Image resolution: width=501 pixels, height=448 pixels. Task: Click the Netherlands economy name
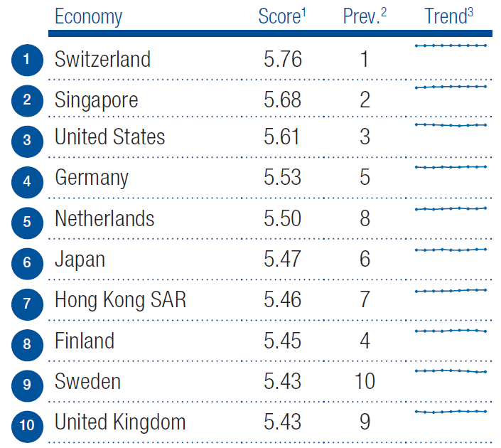[104, 219]
